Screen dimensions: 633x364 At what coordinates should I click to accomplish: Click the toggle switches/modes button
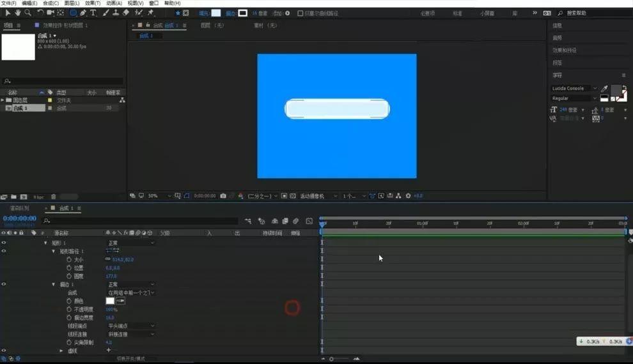130,358
